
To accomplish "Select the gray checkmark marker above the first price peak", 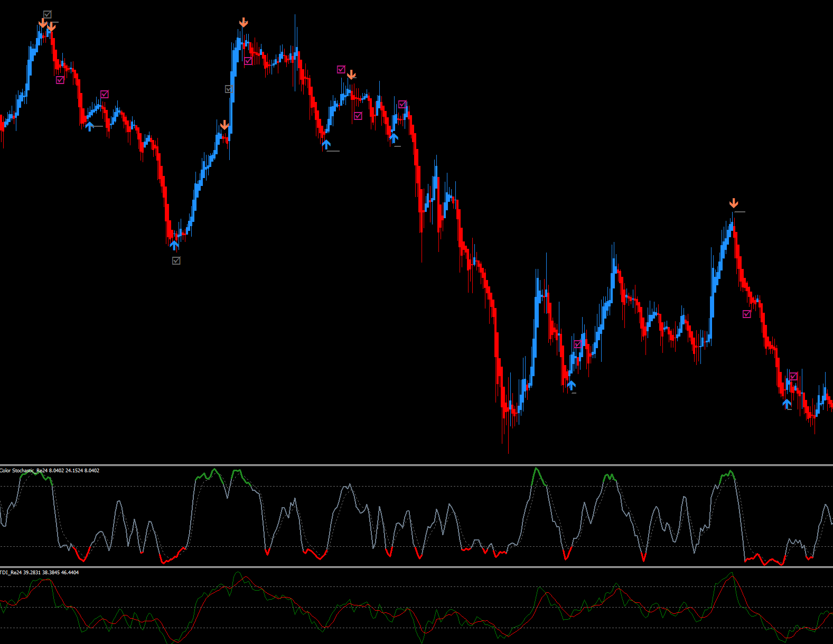I will point(48,14).
